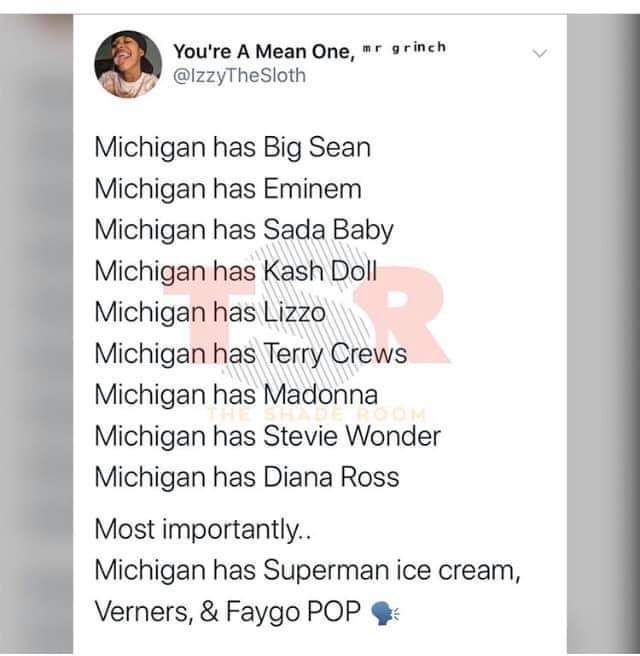Open the @IzzyTheSloth profile handle

click(239, 76)
